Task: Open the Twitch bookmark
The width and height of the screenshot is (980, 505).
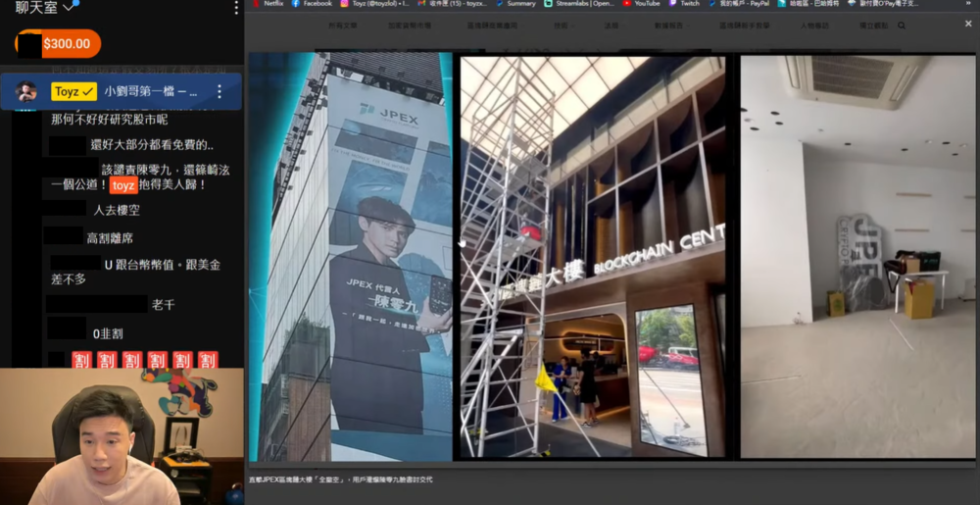Action: [x=685, y=4]
